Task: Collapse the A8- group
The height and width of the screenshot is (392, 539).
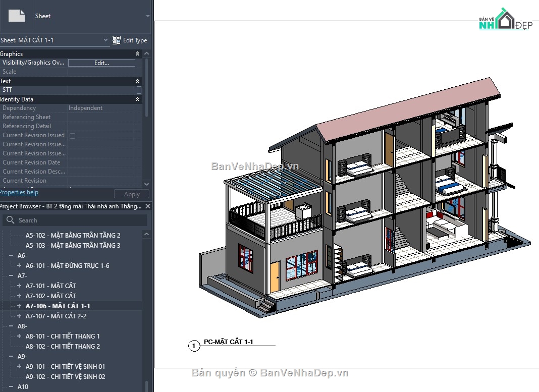Action: point(11,326)
